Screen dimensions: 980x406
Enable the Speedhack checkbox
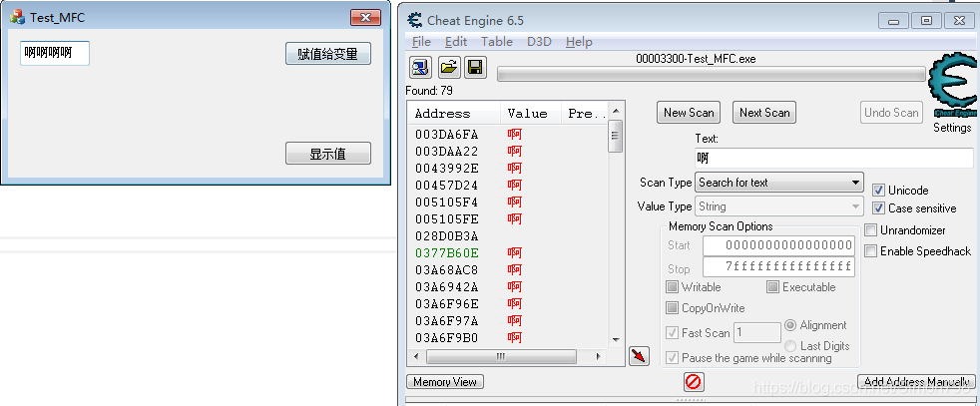pyautogui.click(x=870, y=251)
